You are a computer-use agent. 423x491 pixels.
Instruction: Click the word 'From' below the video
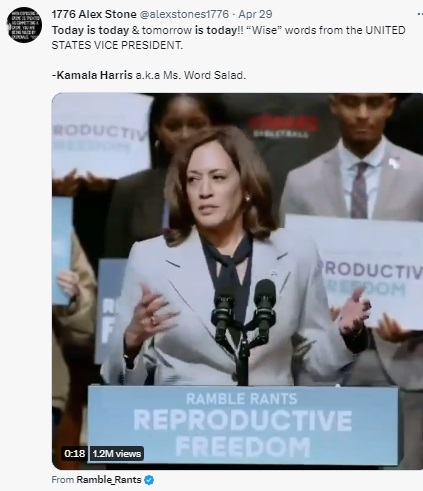(63, 480)
